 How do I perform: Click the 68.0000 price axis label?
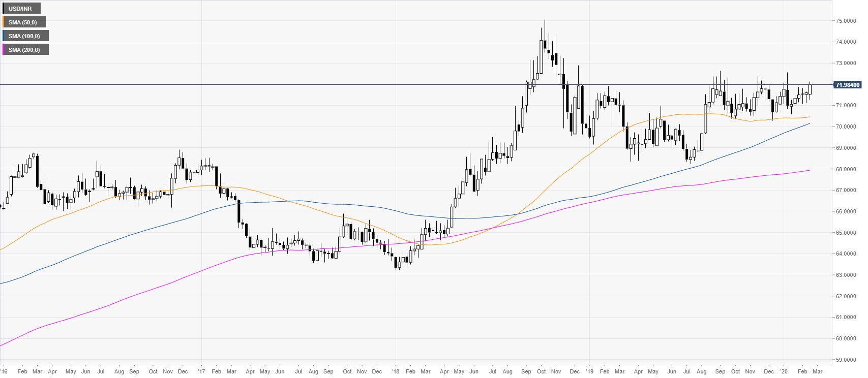(x=846, y=169)
